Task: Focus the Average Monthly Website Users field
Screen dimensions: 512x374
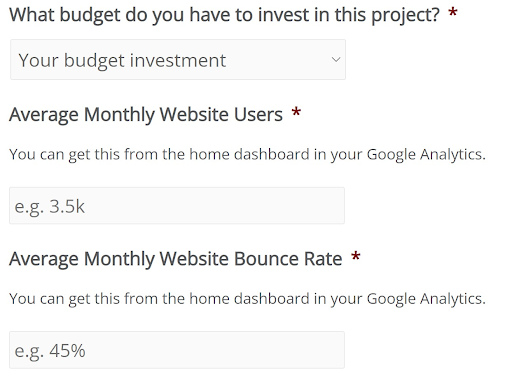Action: (x=177, y=206)
